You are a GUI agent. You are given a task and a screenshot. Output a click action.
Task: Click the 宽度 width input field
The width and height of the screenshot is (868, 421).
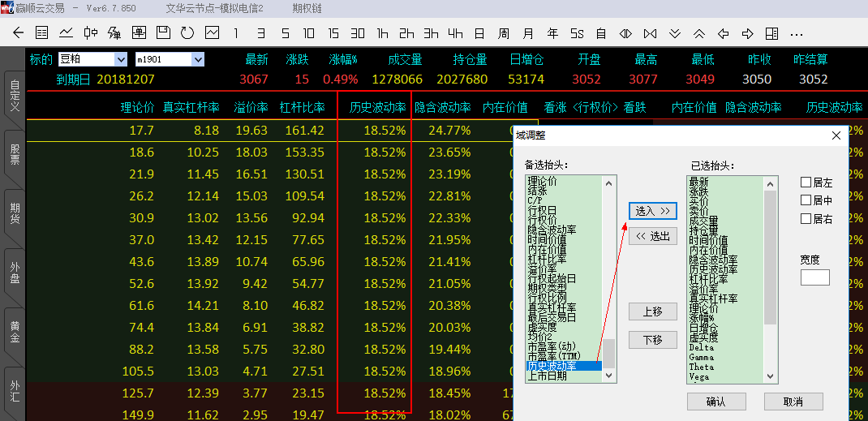(814, 277)
